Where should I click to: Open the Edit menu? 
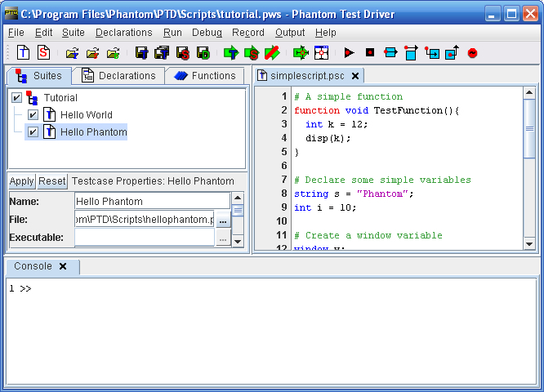coord(44,33)
